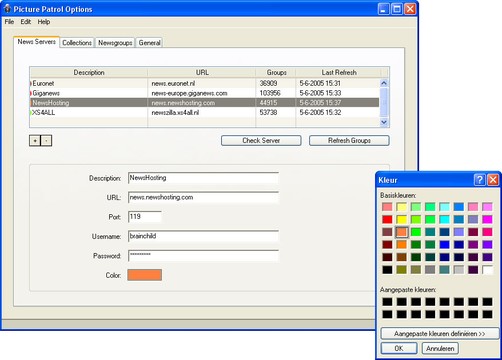
Task: Click the add server plus button
Action: point(35,141)
